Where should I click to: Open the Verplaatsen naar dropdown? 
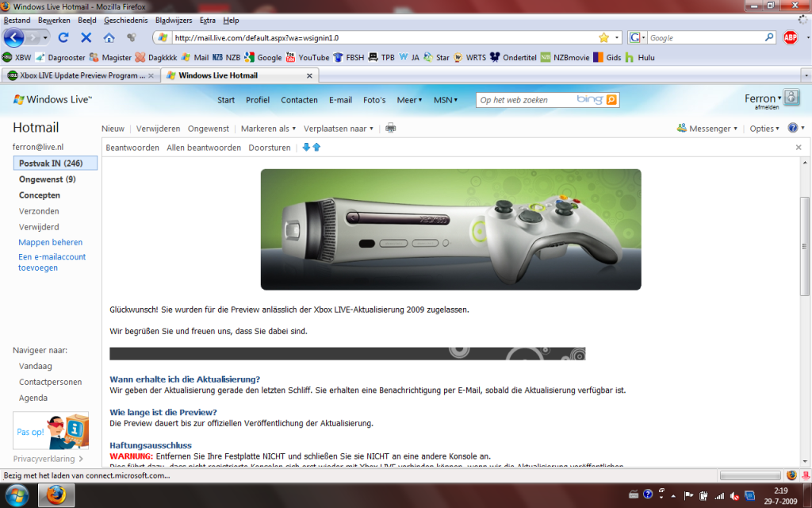338,129
